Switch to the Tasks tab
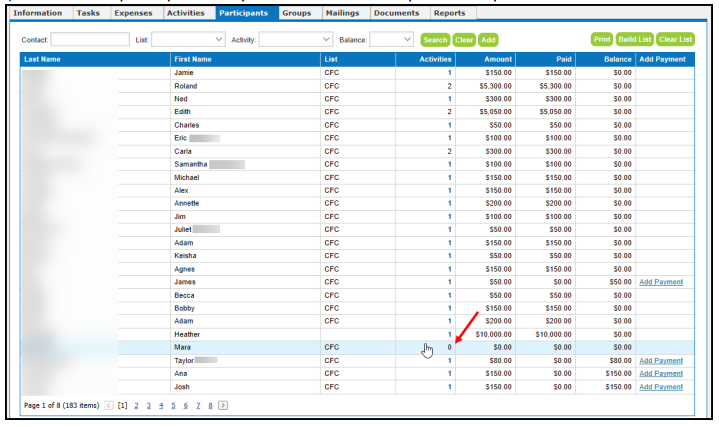The width and height of the screenshot is (719, 427). pos(88,13)
